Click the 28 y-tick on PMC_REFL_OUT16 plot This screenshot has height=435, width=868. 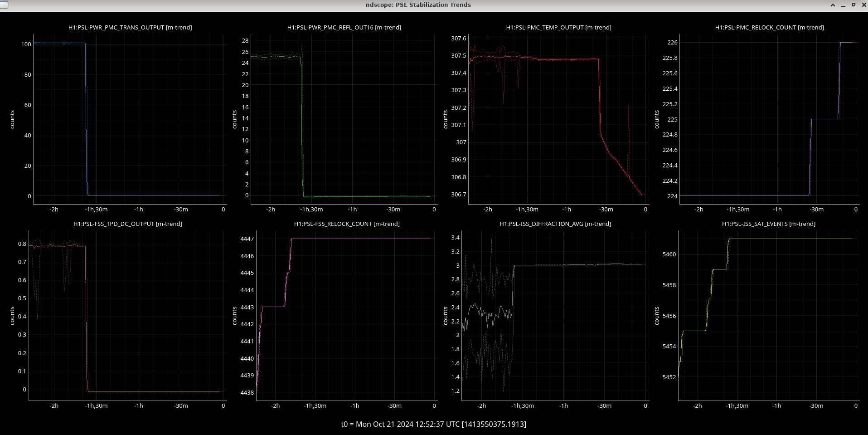point(245,41)
